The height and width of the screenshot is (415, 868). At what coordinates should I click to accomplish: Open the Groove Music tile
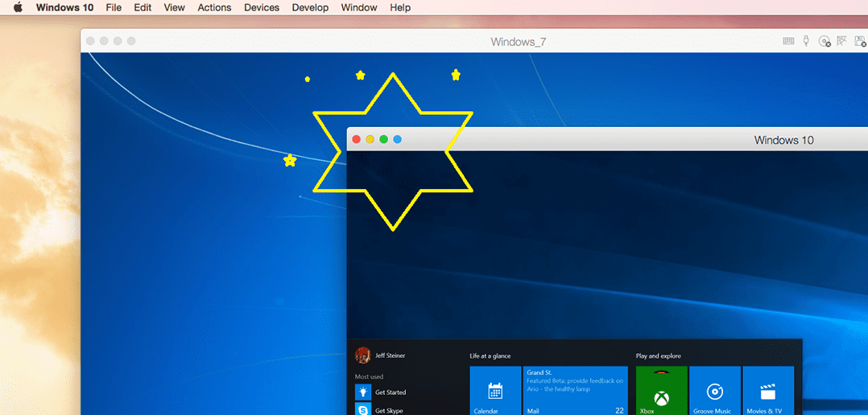[x=715, y=390]
